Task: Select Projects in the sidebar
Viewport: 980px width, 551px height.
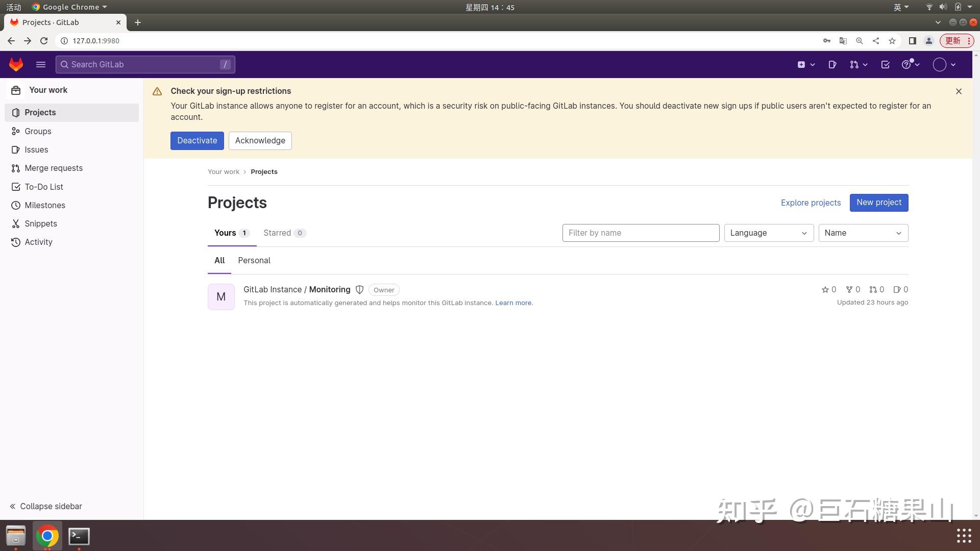Action: click(x=71, y=113)
